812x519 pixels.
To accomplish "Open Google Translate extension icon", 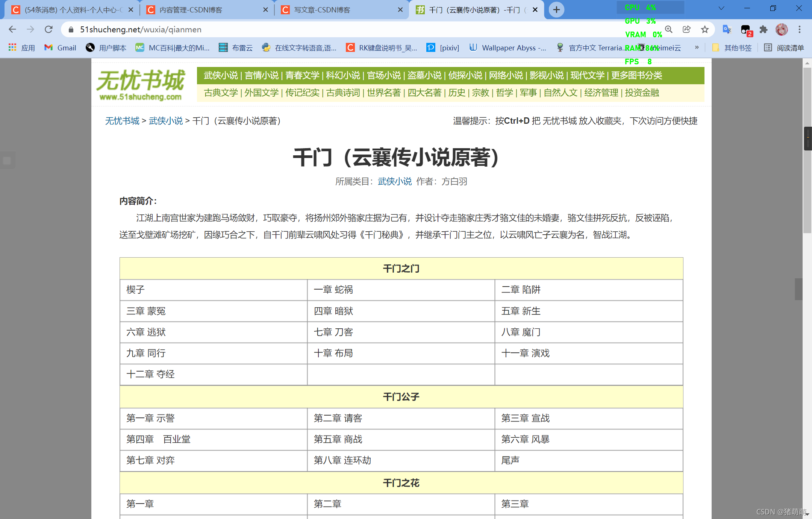I will [727, 29].
